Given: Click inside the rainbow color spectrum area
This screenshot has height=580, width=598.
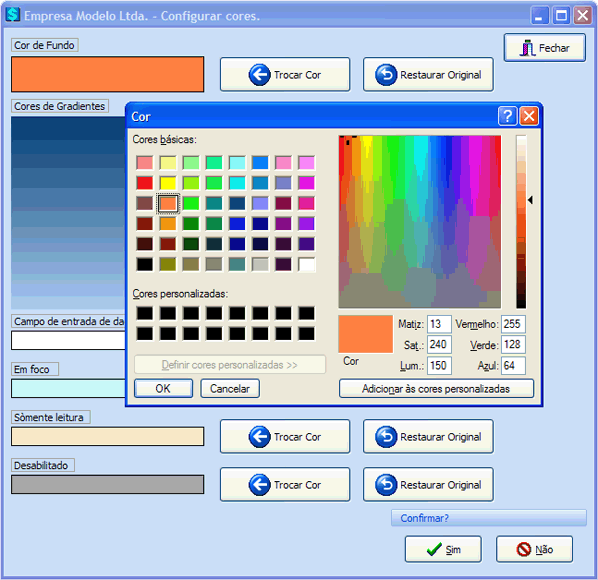Looking at the screenshot, I should 420,222.
